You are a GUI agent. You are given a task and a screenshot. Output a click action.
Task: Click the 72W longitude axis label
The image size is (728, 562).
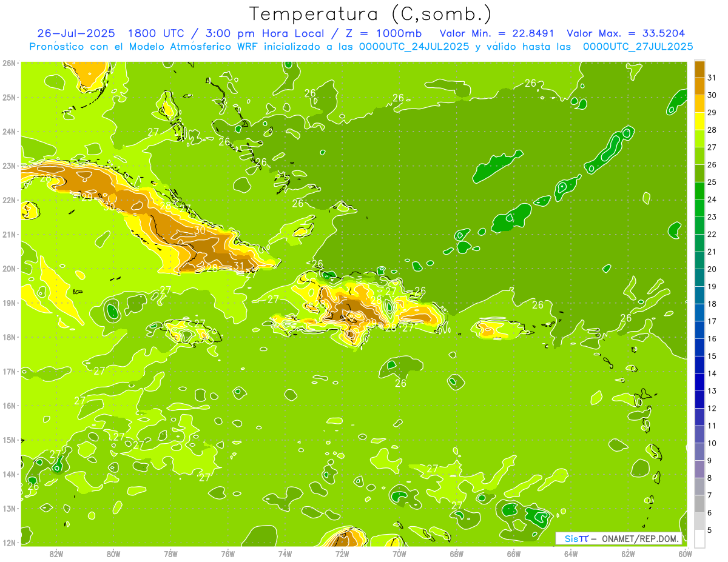(342, 554)
